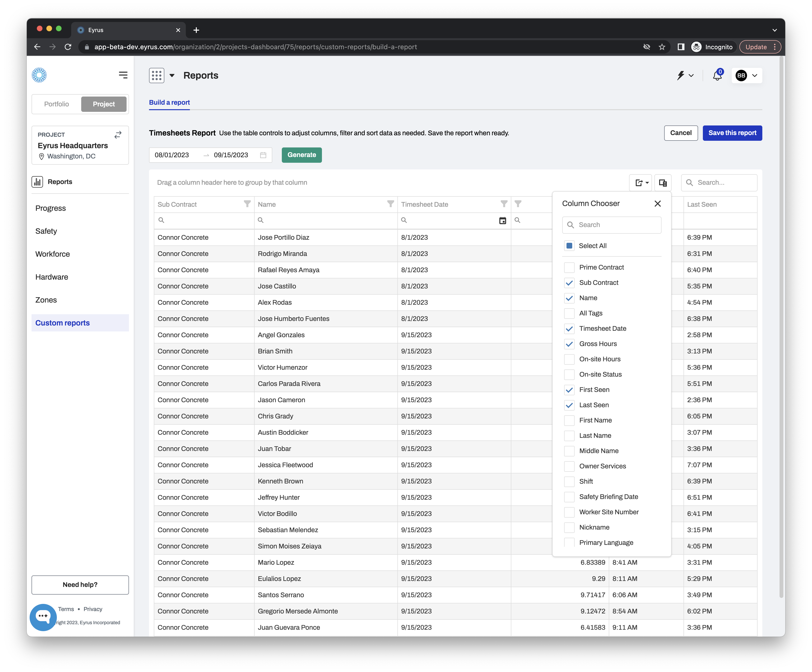
Task: Collapse the sidebar with hamburger icon
Action: [123, 75]
